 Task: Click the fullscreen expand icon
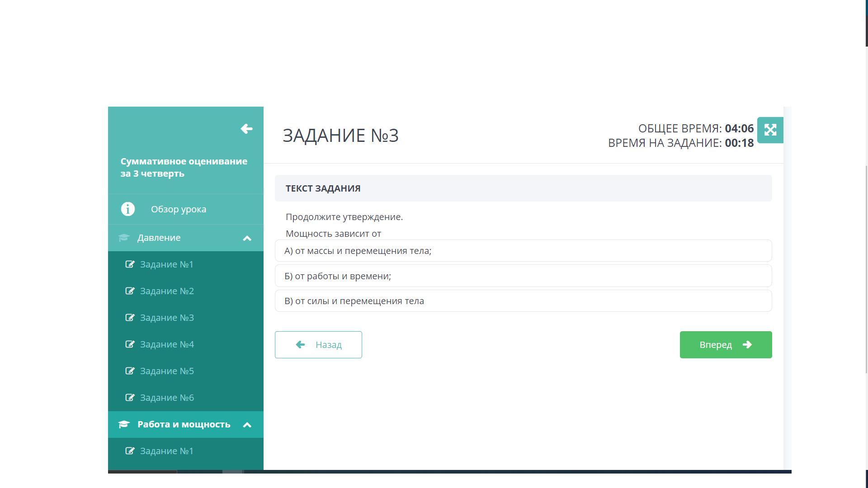(770, 130)
